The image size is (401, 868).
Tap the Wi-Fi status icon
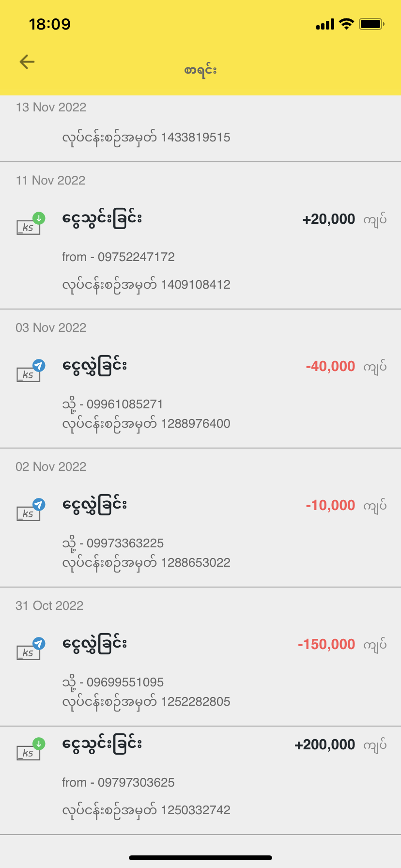[346, 24]
